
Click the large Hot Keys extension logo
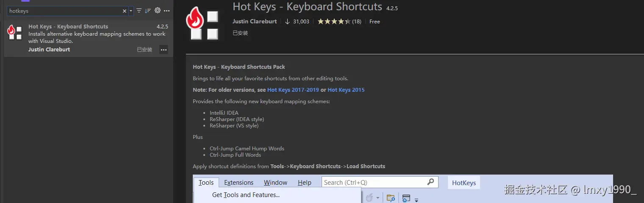202,23
